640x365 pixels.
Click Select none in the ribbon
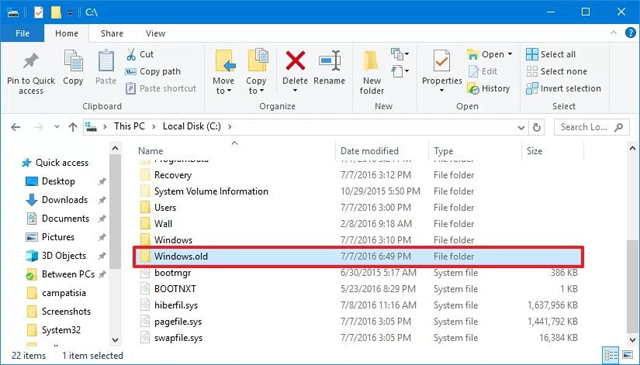pyautogui.click(x=557, y=71)
